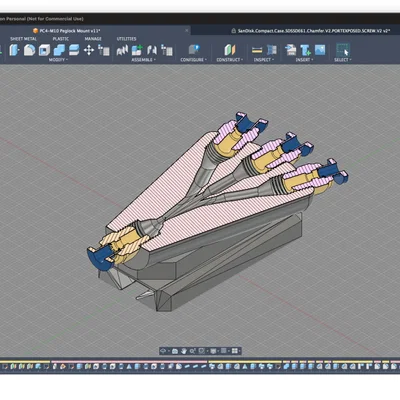Select the Fillet tool icon
Screen dimensions: 400x400
[29, 50]
